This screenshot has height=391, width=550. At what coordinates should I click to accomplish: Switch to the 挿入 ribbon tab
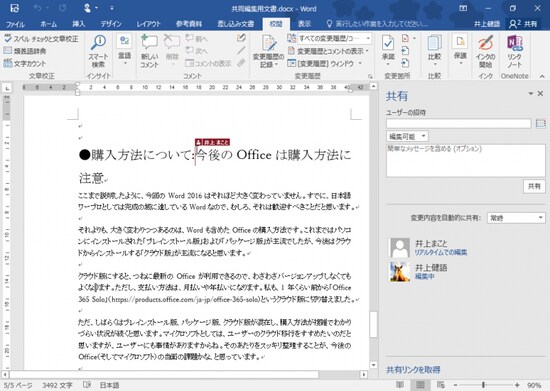79,24
